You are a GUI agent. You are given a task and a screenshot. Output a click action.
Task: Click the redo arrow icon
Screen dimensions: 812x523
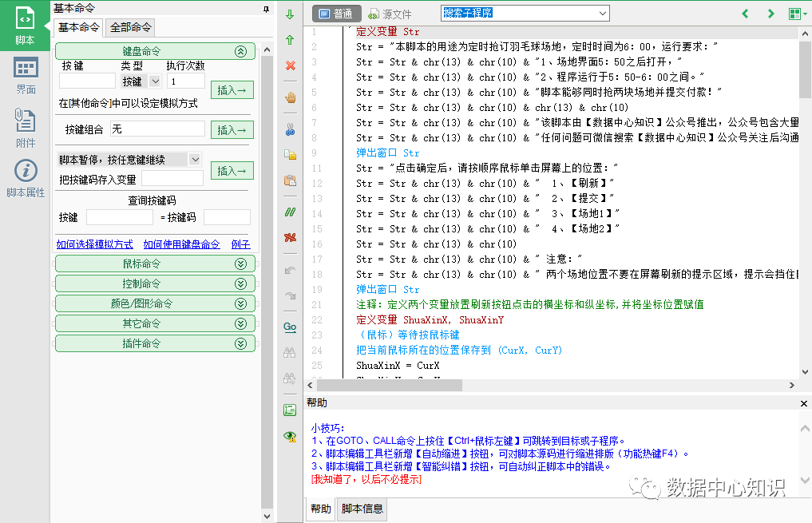point(290,295)
